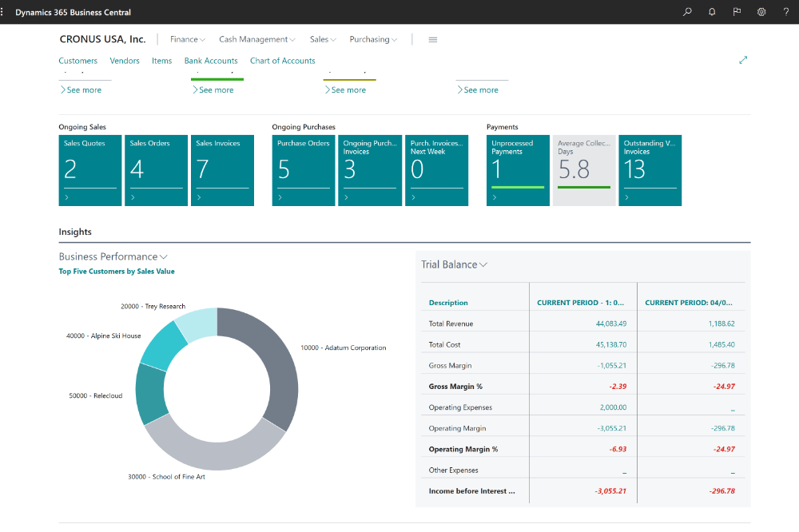Expand See more under the olive bar

(345, 89)
